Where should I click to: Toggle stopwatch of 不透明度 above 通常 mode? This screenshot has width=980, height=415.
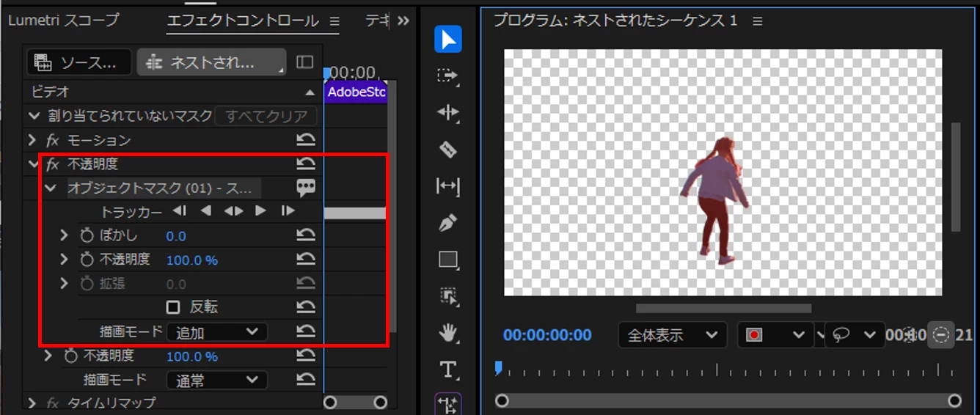pyautogui.click(x=70, y=356)
